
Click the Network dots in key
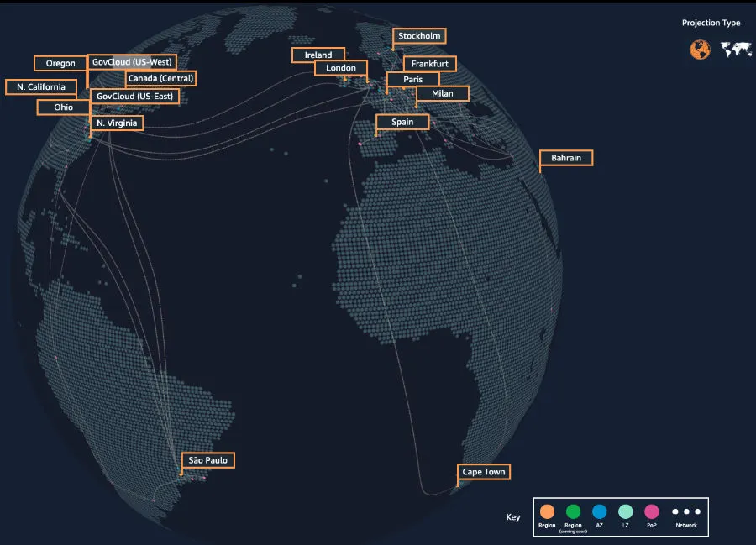pos(686,511)
